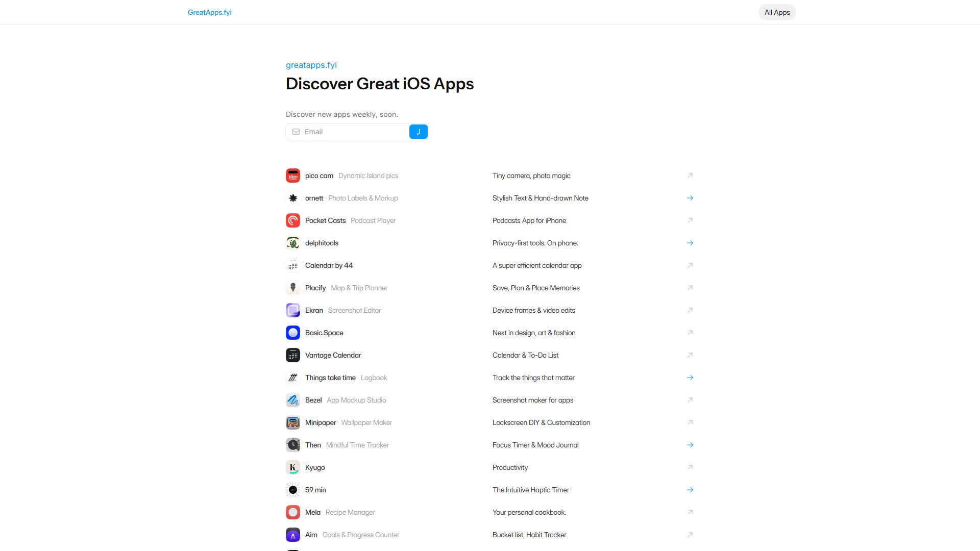The width and height of the screenshot is (980, 551).
Task: Open the All Apps page
Action: tap(777, 12)
